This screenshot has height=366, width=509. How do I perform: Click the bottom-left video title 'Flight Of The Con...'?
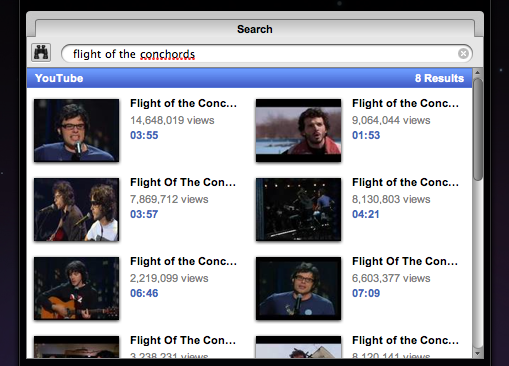pos(183,340)
